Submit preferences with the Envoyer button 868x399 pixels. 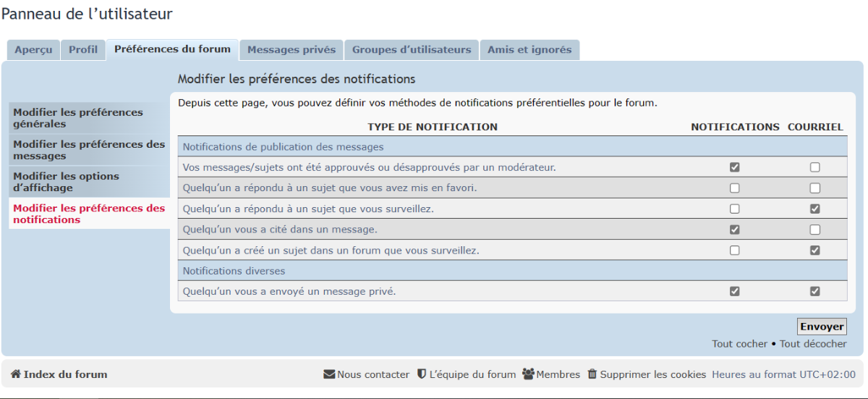822,327
